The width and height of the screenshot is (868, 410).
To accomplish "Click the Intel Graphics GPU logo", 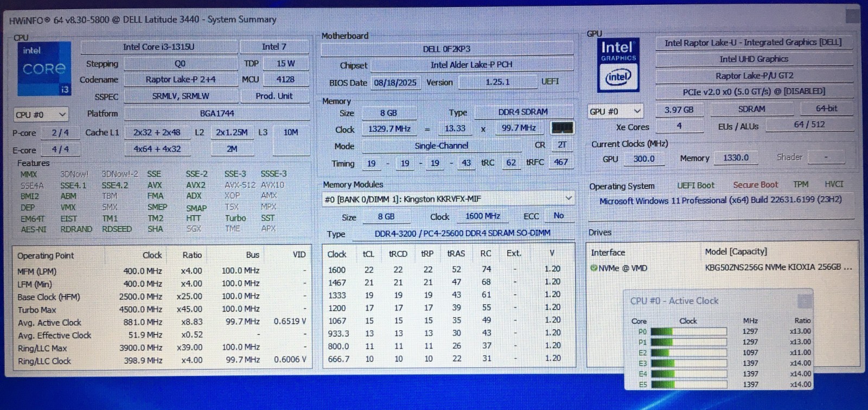I will click(x=618, y=65).
